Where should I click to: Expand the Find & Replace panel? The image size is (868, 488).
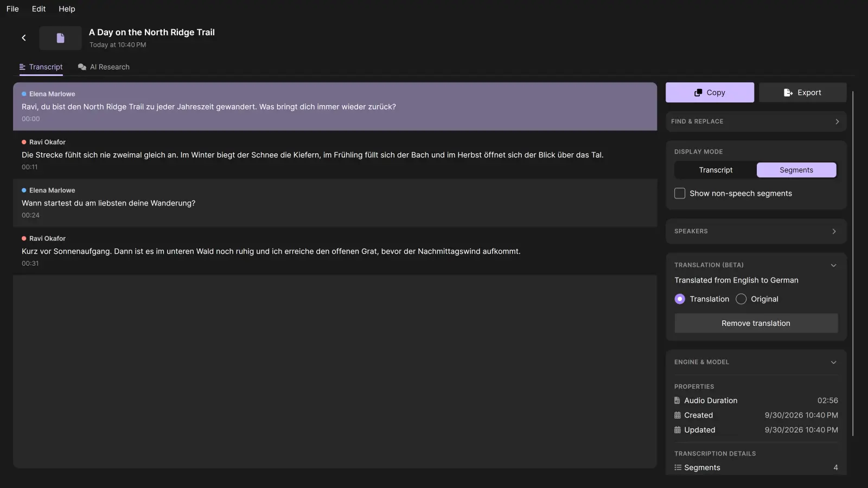(x=756, y=121)
